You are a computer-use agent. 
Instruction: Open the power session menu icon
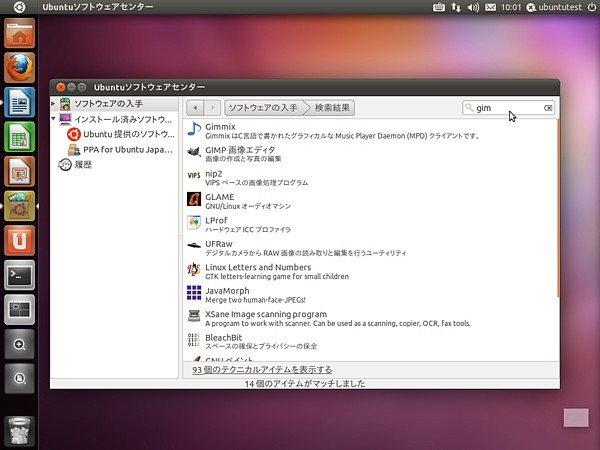[591, 7]
